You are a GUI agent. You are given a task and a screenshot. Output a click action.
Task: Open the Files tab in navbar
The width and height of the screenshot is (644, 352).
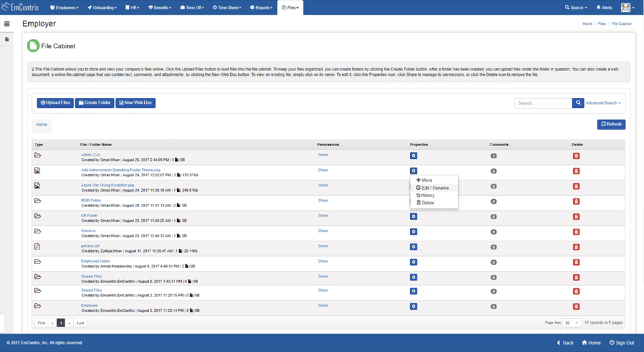(x=290, y=7)
